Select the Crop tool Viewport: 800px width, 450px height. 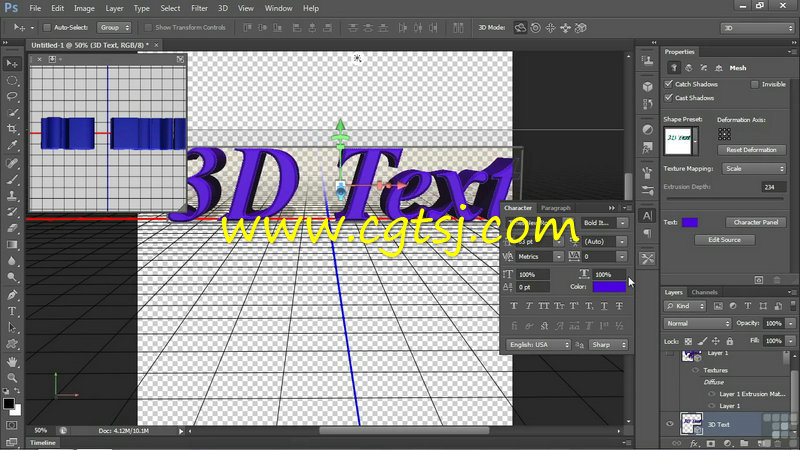click(x=12, y=129)
